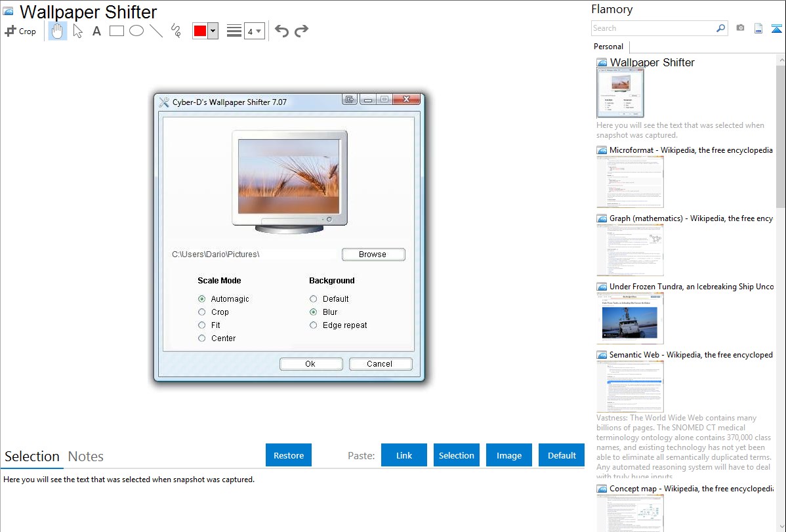Switch to the Selection tab
The width and height of the screenshot is (786, 532).
coord(32,457)
